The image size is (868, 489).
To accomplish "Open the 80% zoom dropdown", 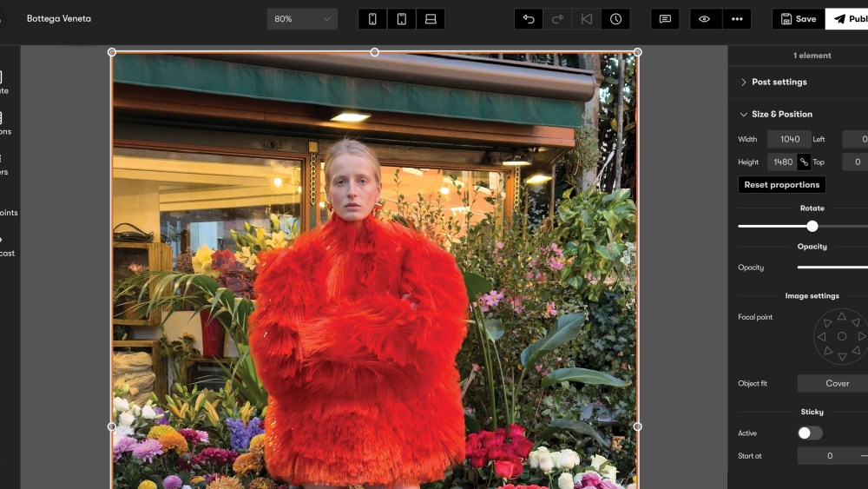I will 302,19.
